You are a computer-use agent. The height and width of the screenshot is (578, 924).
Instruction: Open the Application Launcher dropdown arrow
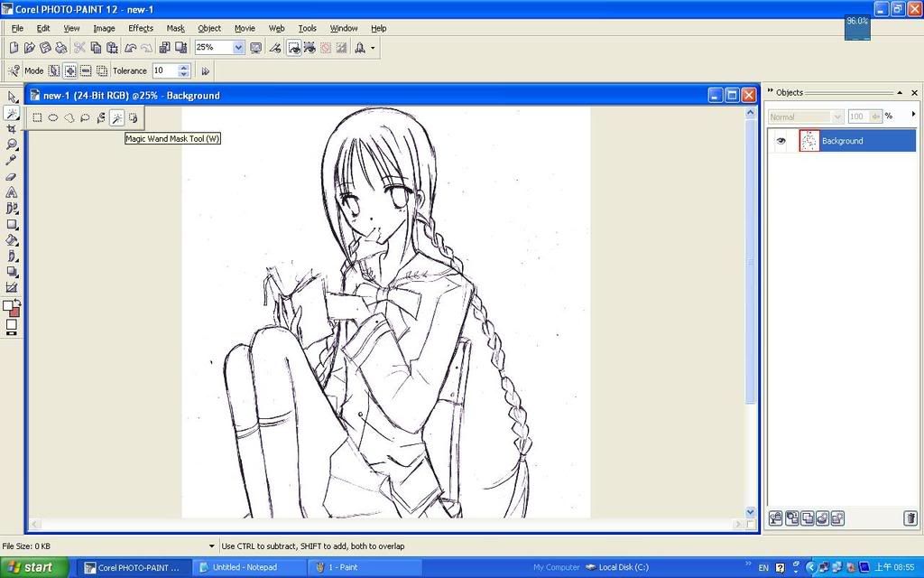pos(373,48)
